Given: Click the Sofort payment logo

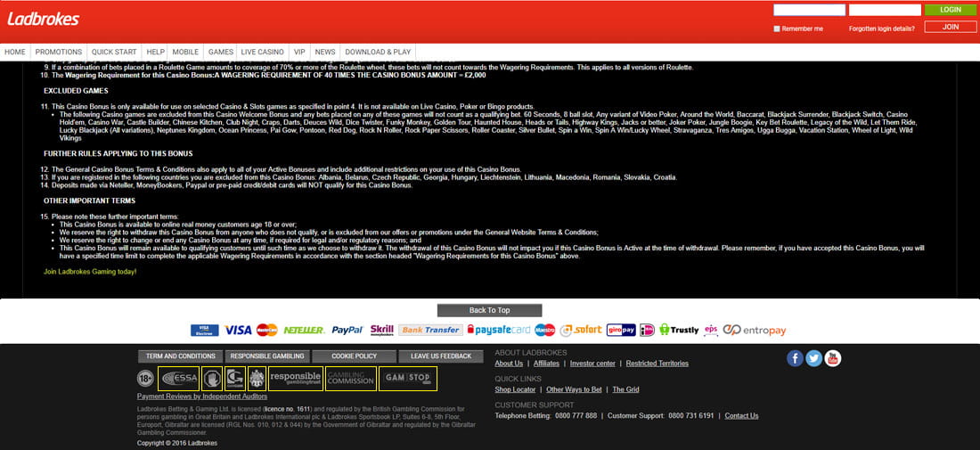Looking at the screenshot, I should [581, 330].
